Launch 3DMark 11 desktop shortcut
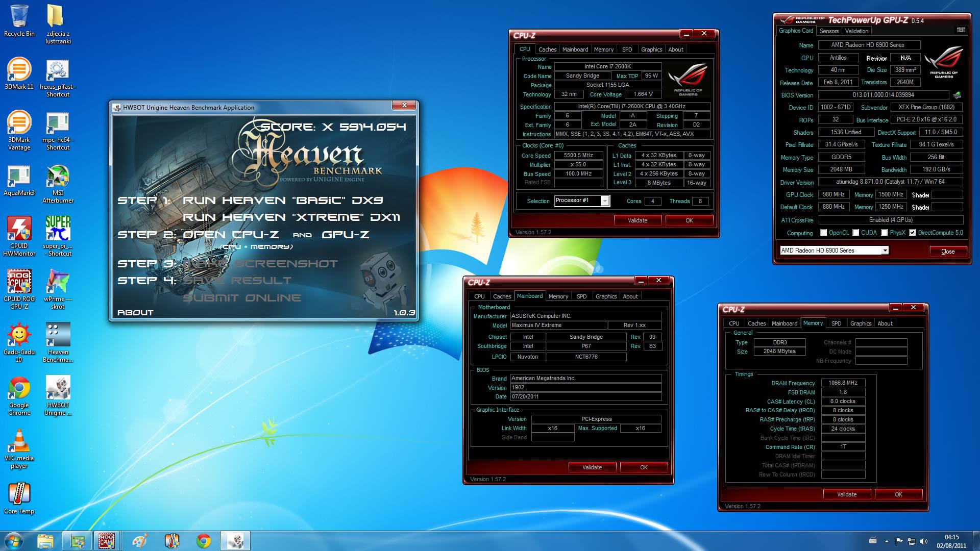 (x=19, y=73)
